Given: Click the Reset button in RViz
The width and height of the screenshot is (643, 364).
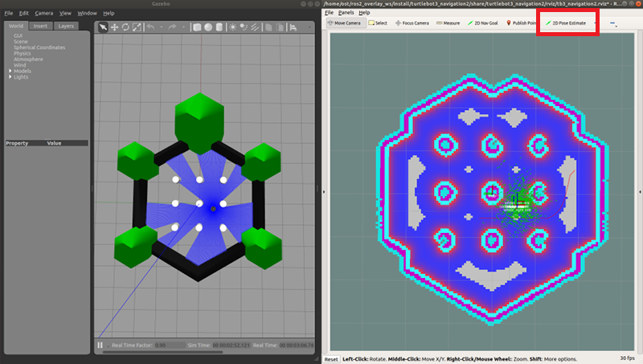Looking at the screenshot, I should (331, 359).
